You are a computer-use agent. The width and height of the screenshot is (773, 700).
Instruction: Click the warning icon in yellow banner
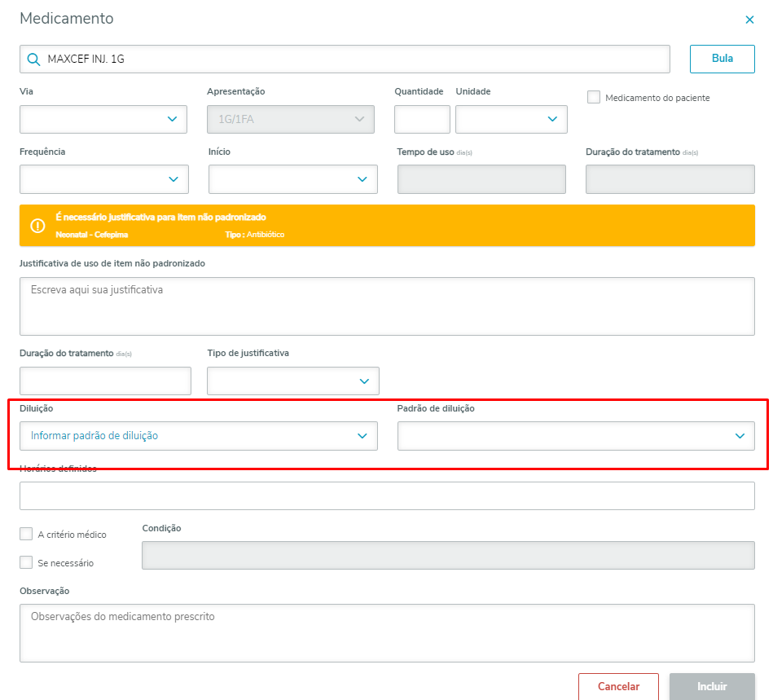click(x=37, y=226)
